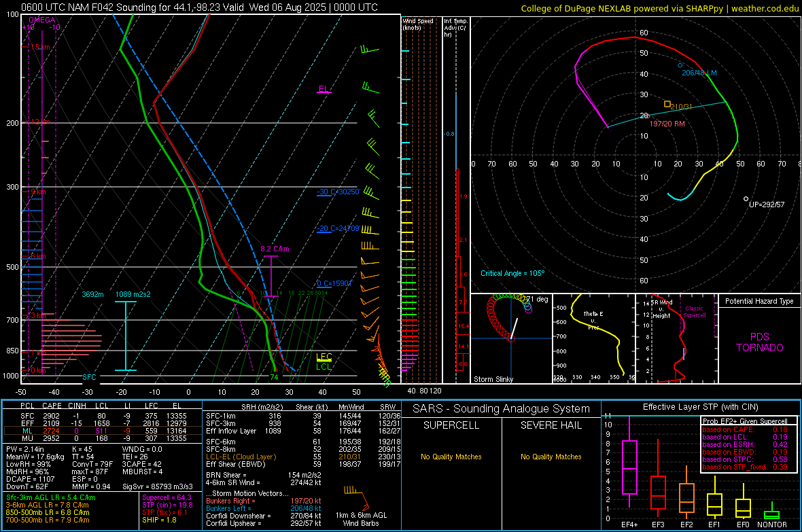Click No Quality Matches under SEVERE HAIL
802x532 pixels.
coord(551,457)
